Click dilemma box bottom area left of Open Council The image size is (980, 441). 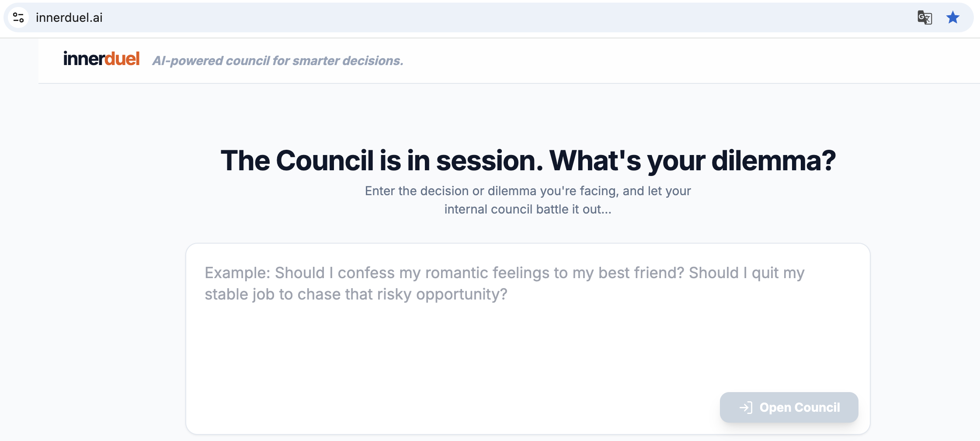pyautogui.click(x=437, y=408)
